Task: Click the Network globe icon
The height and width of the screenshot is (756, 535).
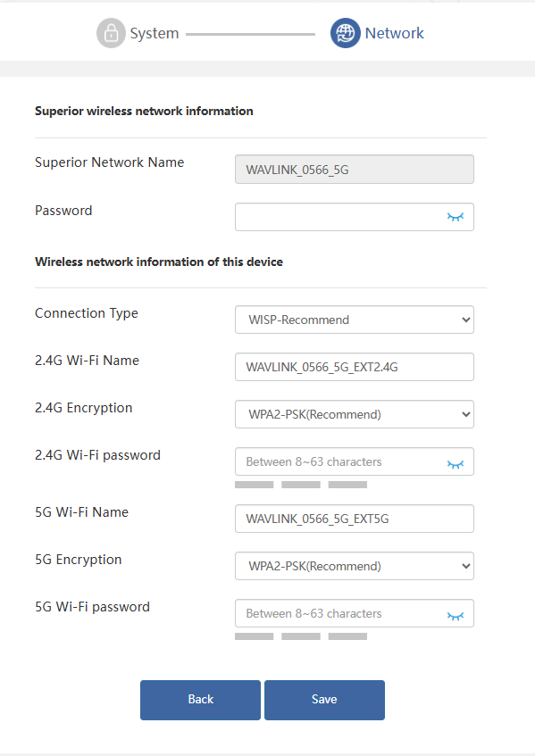Action: (345, 33)
